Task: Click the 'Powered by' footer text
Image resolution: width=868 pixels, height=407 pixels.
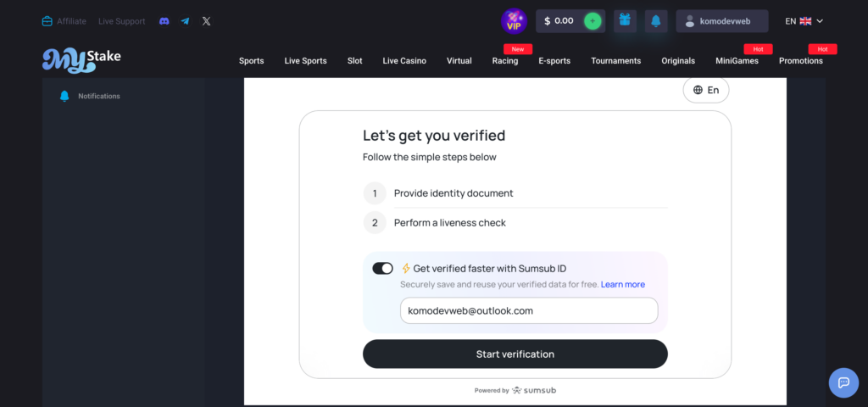Action: tap(491, 390)
